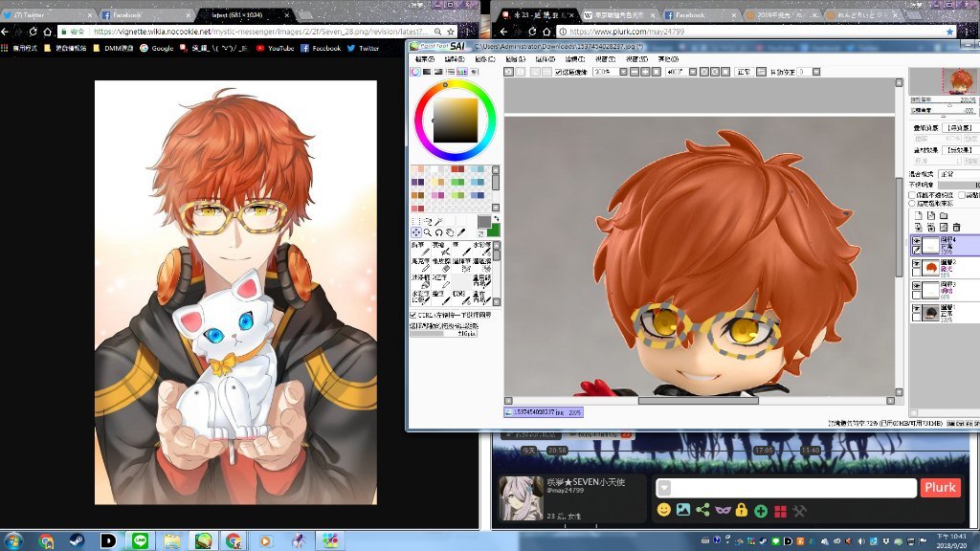Hide the third layer via eye icon
980x551 pixels.
point(916,285)
